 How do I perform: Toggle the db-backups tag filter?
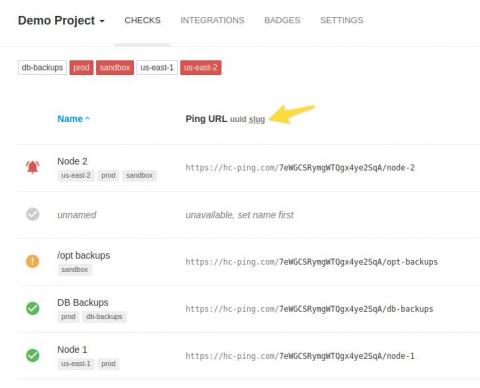(x=42, y=68)
